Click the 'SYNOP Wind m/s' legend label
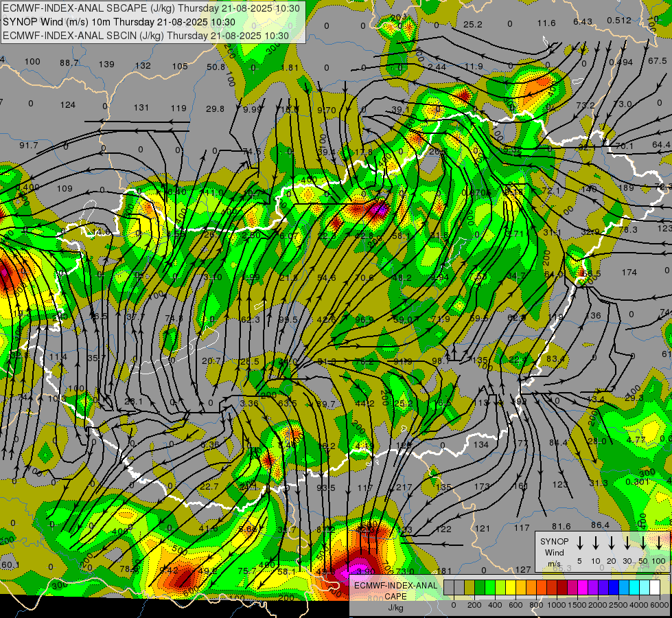 [x=554, y=552]
